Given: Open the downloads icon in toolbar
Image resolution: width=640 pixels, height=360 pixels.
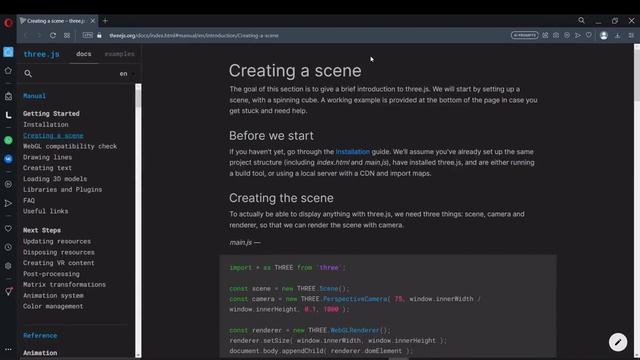Looking at the screenshot, I should click(618, 36).
